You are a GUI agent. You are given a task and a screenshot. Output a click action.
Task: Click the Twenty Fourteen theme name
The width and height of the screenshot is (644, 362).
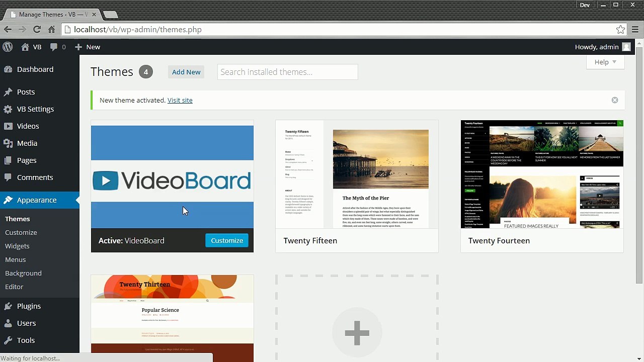pos(499,240)
